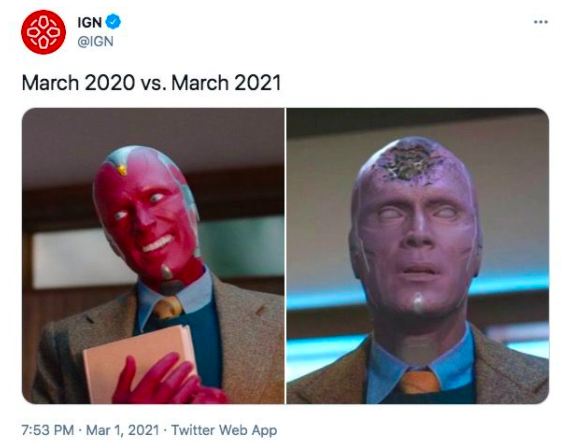Click the orange tie in left photo
The height and width of the screenshot is (441, 564).
(x=168, y=308)
